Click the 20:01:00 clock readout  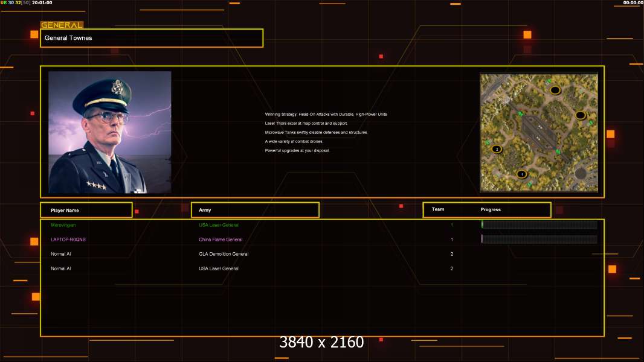coord(42,2)
